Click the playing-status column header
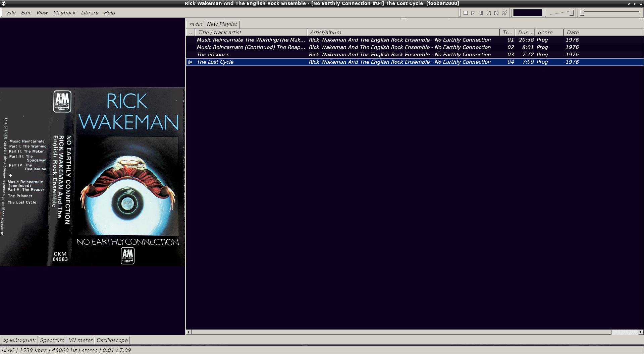This screenshot has height=354, width=644. 191,33
